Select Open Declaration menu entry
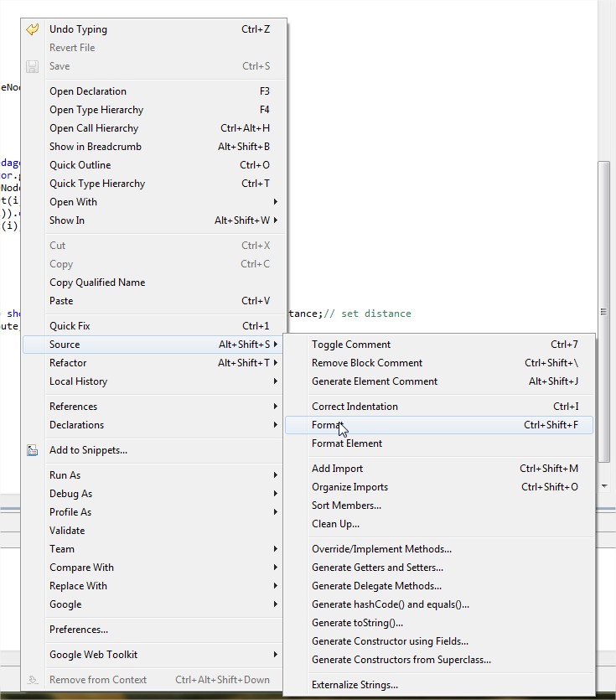This screenshot has height=700, width=616. pos(153,91)
